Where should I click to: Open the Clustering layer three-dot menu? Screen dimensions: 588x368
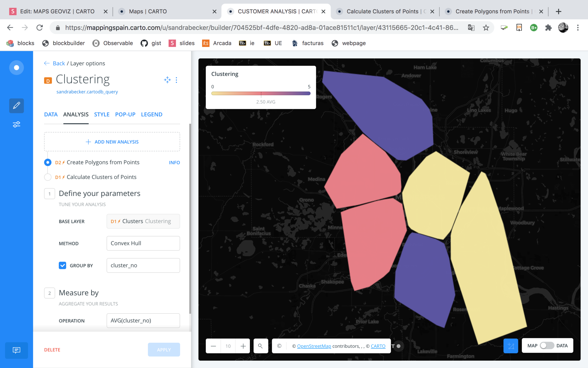pos(176,80)
